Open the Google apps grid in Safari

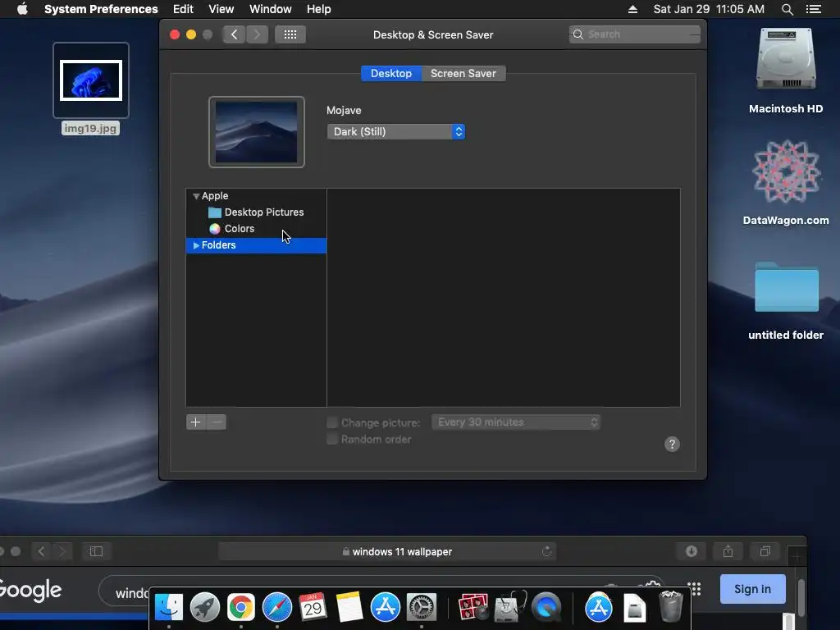(x=695, y=589)
